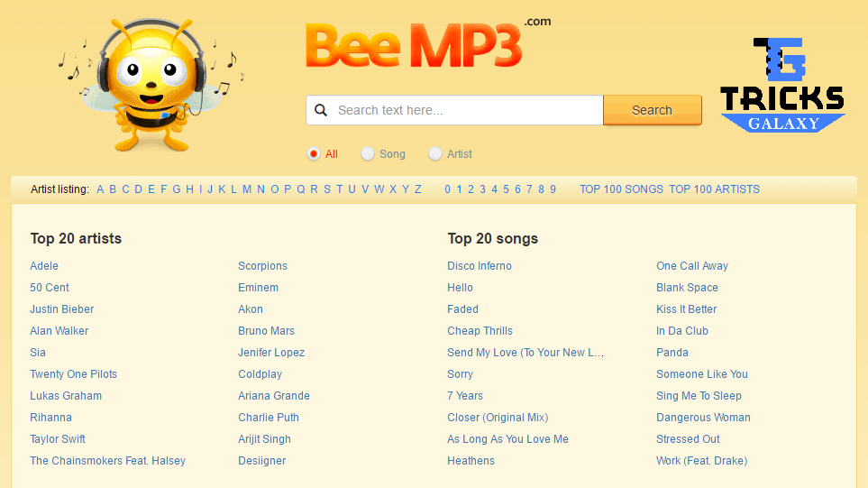Open artist listing number 5
The width and height of the screenshot is (868, 488).
click(x=506, y=189)
